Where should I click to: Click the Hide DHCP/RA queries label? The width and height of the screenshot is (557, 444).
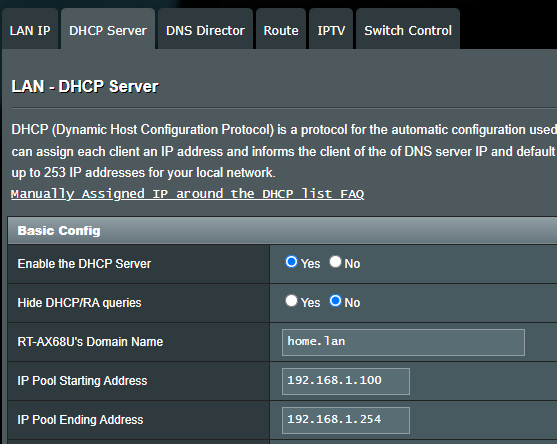80,303
